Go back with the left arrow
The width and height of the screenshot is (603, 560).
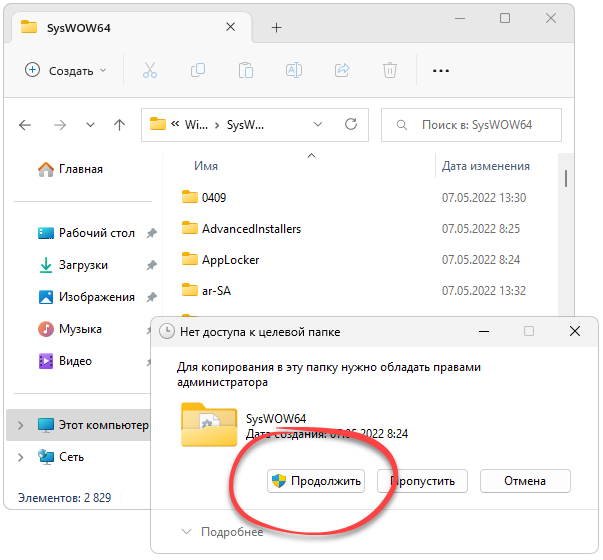(25, 125)
